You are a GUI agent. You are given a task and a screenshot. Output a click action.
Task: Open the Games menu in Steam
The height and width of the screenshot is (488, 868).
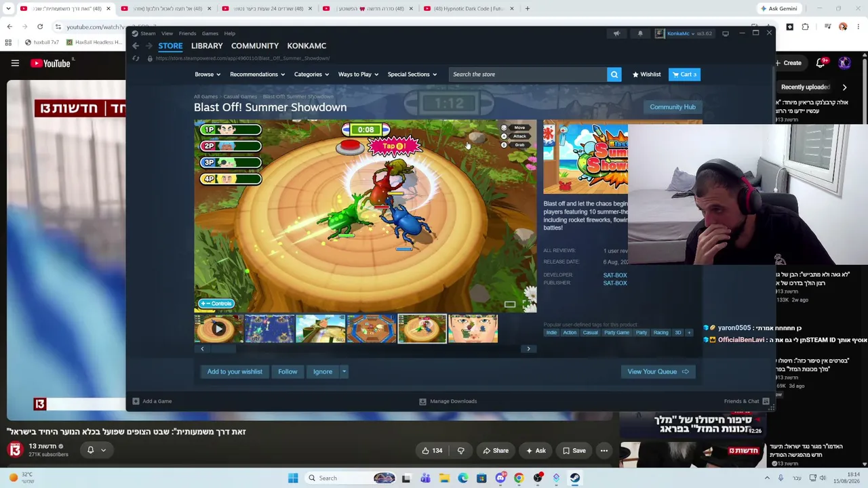click(210, 33)
